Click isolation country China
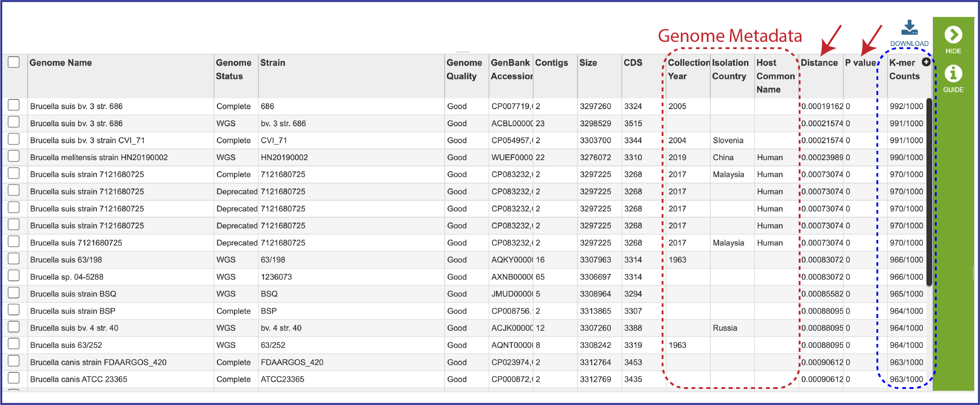Image resolution: width=980 pixels, height=405 pixels. (723, 157)
